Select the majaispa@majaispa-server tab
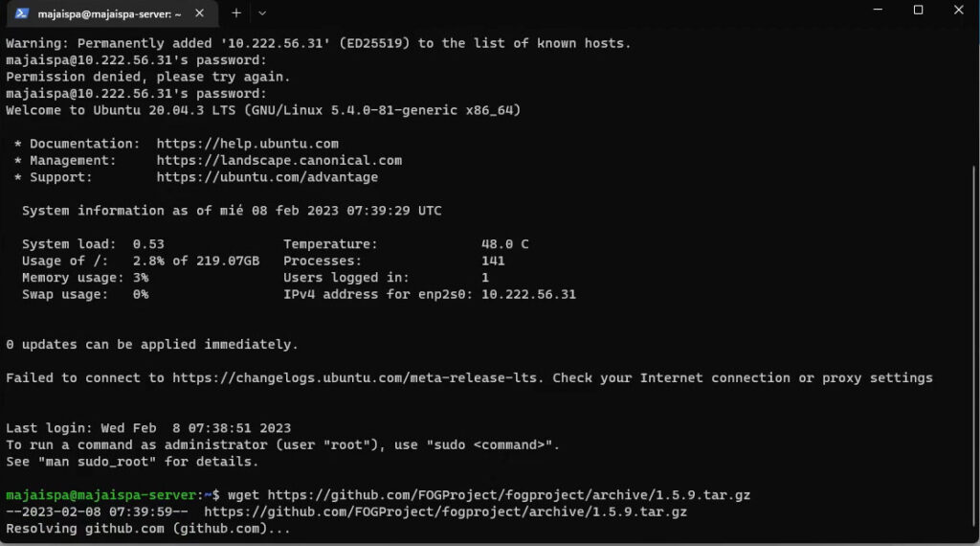Screen dimensions: 980x546 pos(105,13)
